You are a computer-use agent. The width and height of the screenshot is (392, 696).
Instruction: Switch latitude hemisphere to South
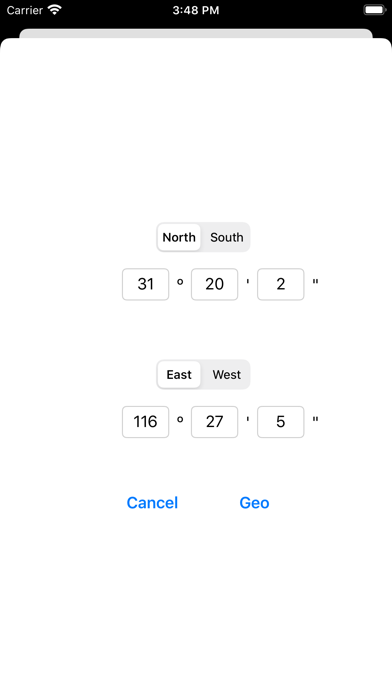pos(226,237)
